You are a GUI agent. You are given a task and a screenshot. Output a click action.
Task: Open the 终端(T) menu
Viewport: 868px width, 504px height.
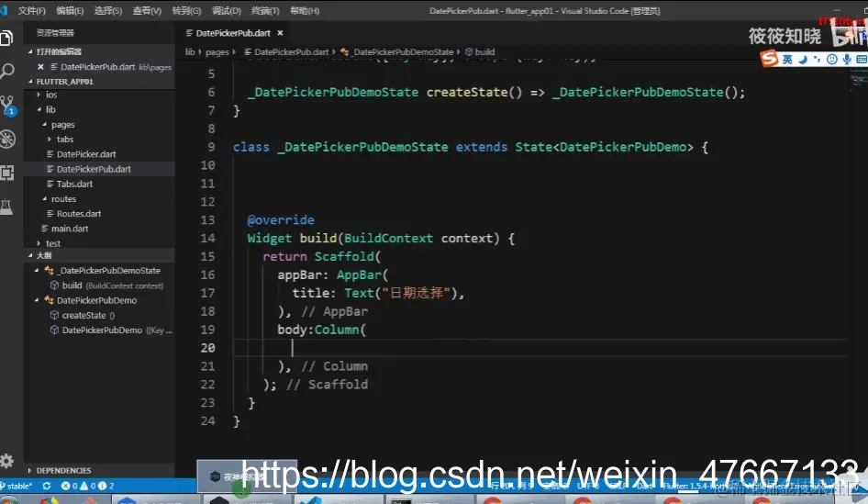[x=265, y=10]
